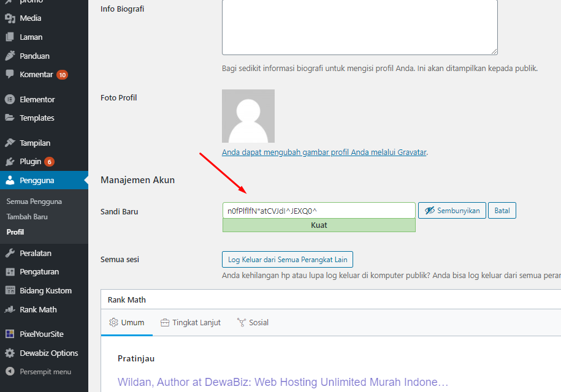Open the Gravatar profile picture link
Screen dimensions: 561x392
[x=324, y=153]
